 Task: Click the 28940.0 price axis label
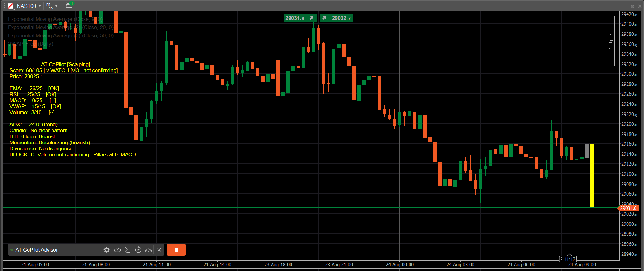click(x=629, y=254)
